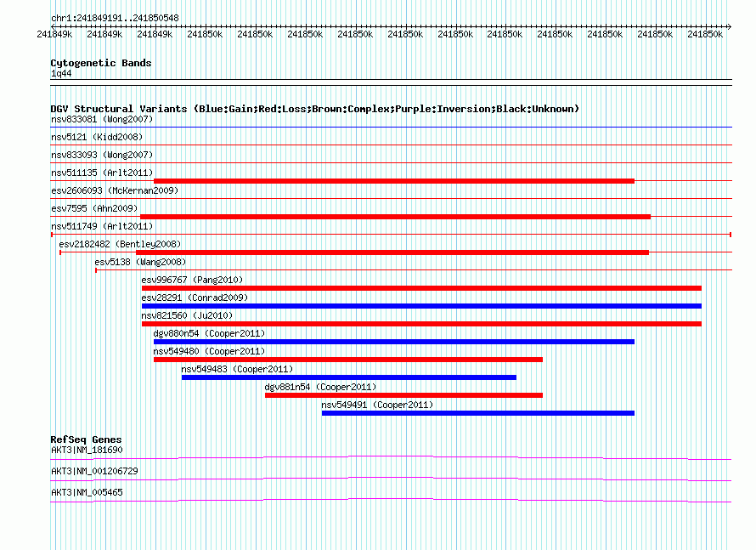Click the RefSeq Genes track heading

tap(87, 439)
